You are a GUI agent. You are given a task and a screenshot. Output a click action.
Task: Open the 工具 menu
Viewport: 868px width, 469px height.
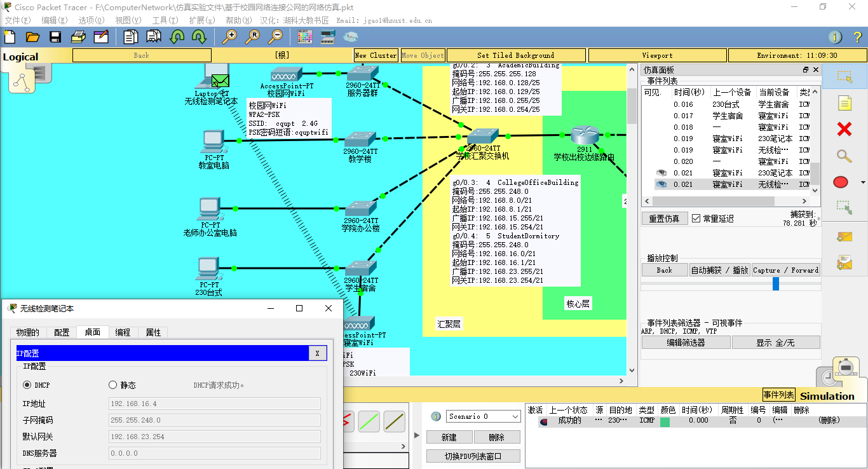pyautogui.click(x=165, y=20)
